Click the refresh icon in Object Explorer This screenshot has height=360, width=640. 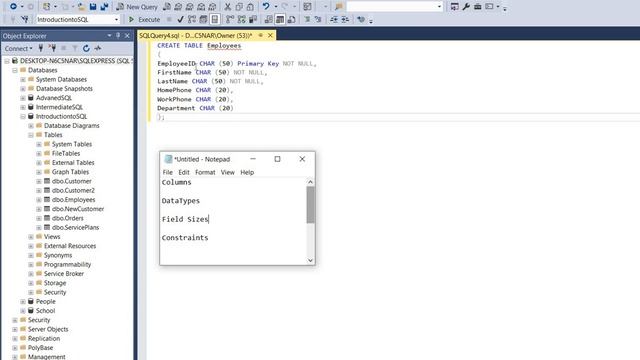click(x=86, y=48)
